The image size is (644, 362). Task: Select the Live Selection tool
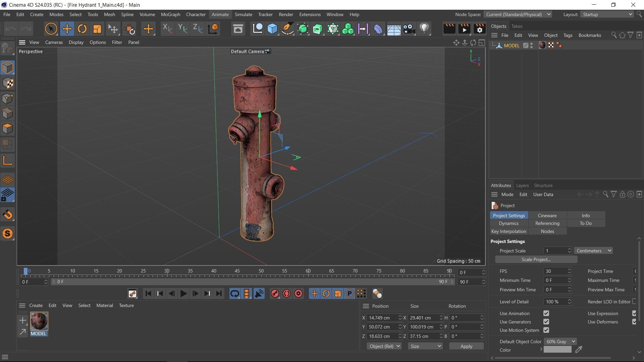51,29
